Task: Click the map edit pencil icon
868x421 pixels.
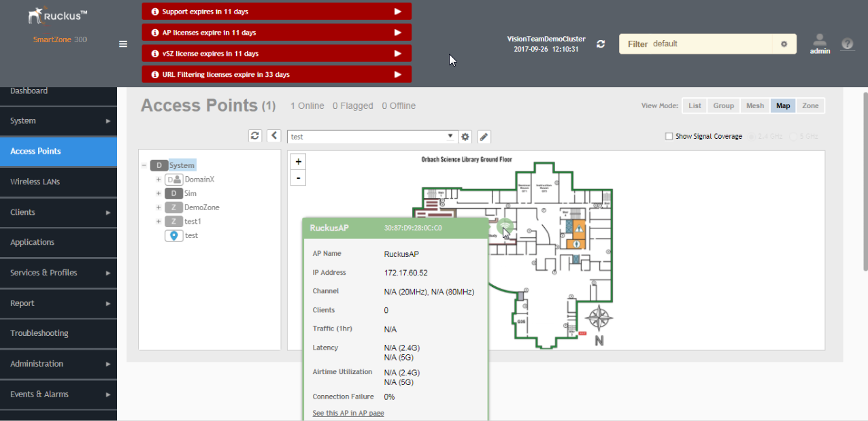Action: (484, 137)
